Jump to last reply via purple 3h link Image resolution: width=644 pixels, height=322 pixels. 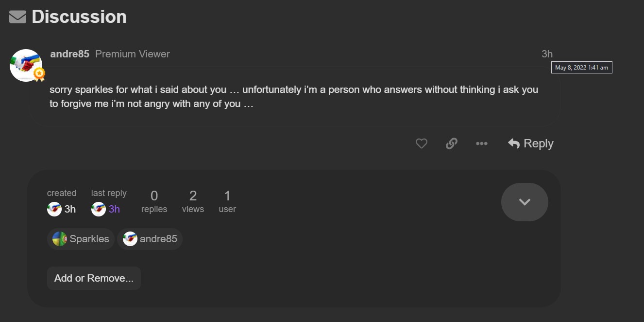point(114,209)
